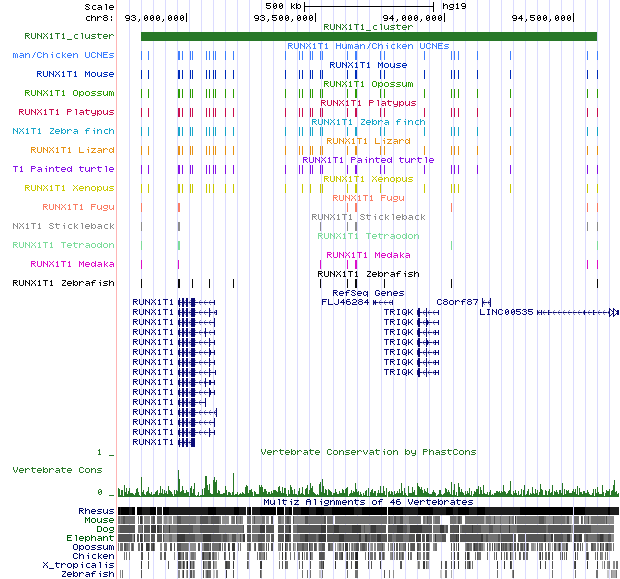
Task: Click the FLJ46284 gene label
Action: (345, 301)
